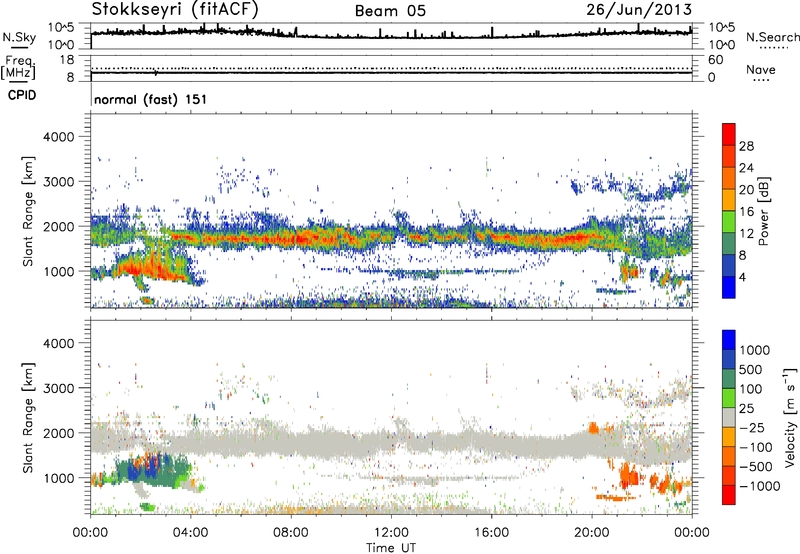Click the '4' tick on the Power scale
Image resolution: width=800 pixels, height=554 pixels.
(x=742, y=277)
